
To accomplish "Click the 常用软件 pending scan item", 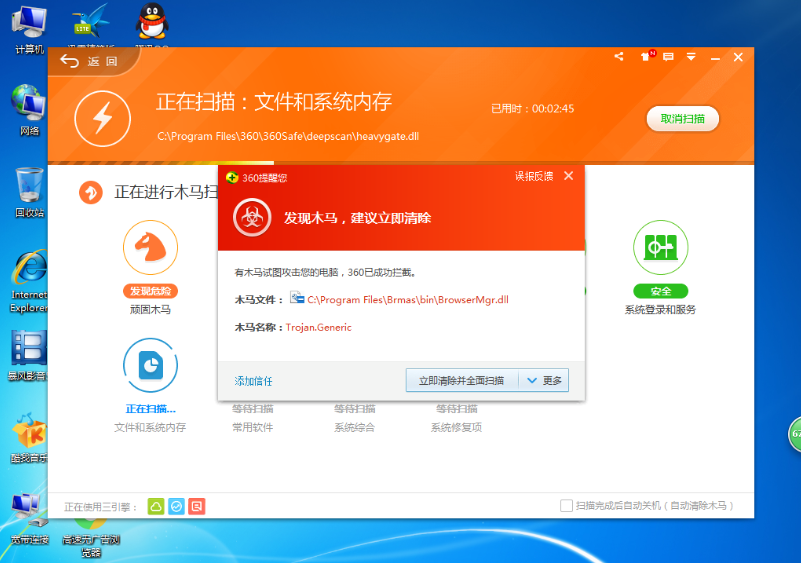I will tap(252, 427).
